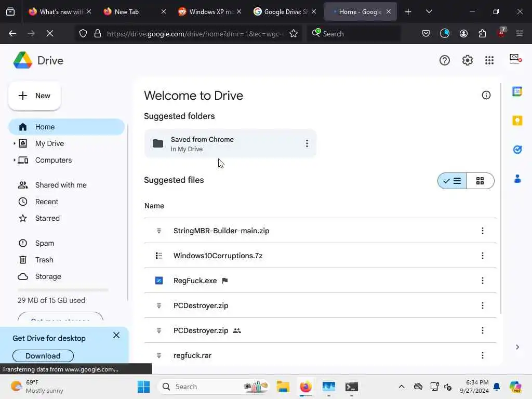Open a new browser tab
The height and width of the screenshot is (399, 532).
click(408, 12)
